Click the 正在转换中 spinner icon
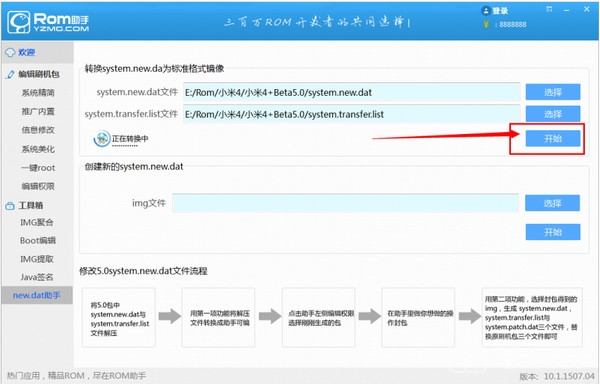This screenshot has width=600, height=384. 102,138
